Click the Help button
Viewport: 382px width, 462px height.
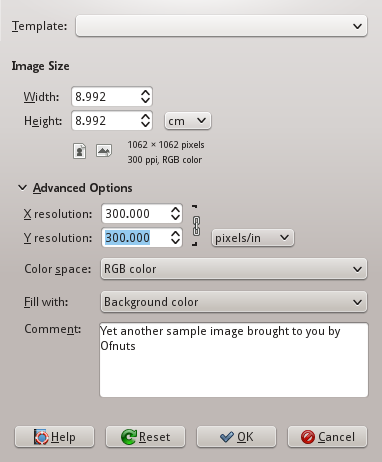pyautogui.click(x=54, y=437)
